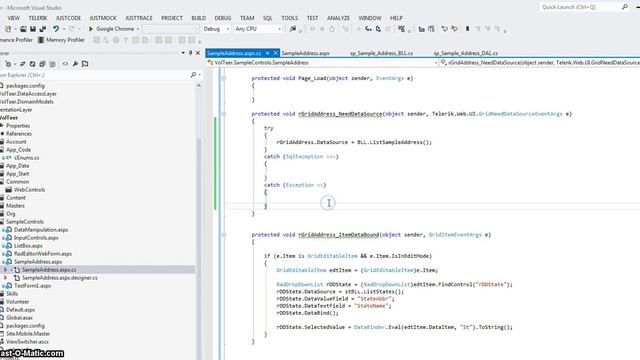Click the Solution Explorer scroll up arrow
The width and height of the screenshot is (640, 360).
click(199, 86)
